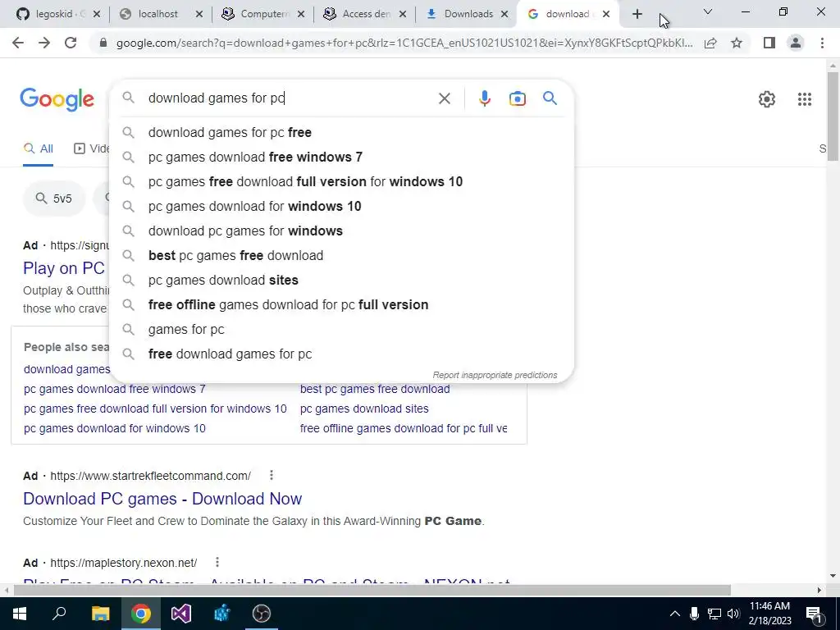This screenshot has width=840, height=630.
Task: Select suggestion 'pc games download free windows 7'
Action: pyautogui.click(x=341, y=157)
